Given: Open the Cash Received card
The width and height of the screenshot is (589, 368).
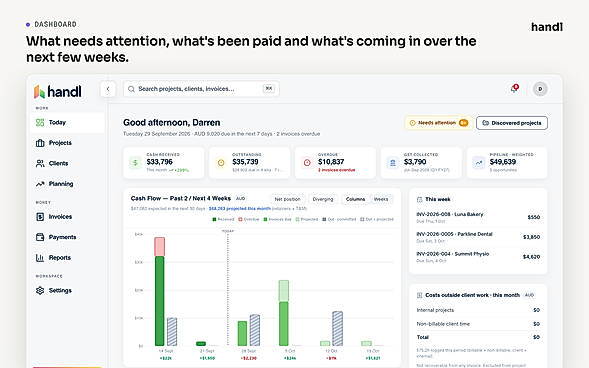Looking at the screenshot, I should [x=164, y=163].
